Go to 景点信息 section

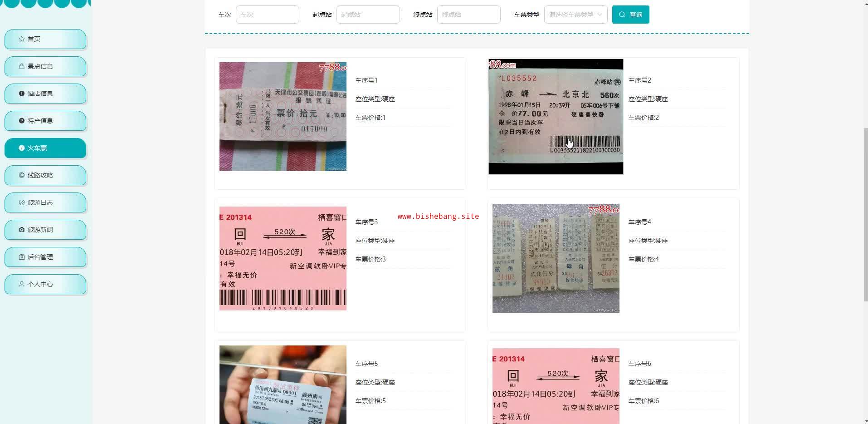point(45,66)
